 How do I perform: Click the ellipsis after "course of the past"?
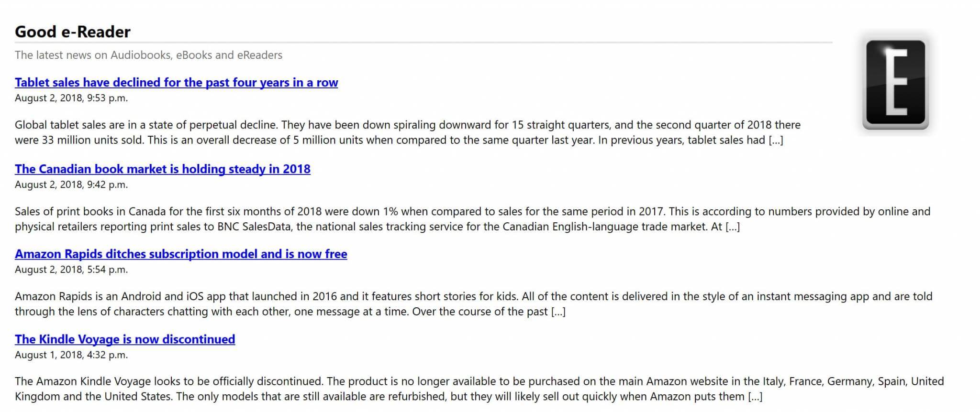pyautogui.click(x=558, y=312)
